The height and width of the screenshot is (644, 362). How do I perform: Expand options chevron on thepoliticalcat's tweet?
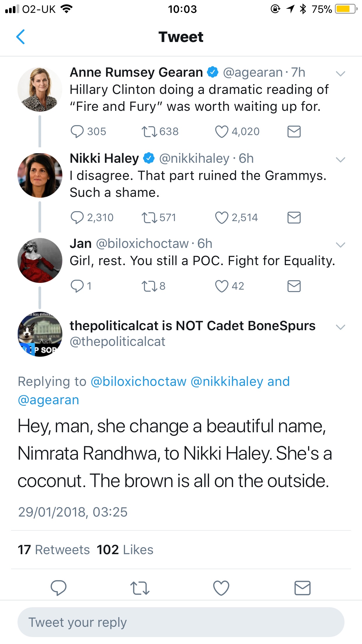[340, 327]
